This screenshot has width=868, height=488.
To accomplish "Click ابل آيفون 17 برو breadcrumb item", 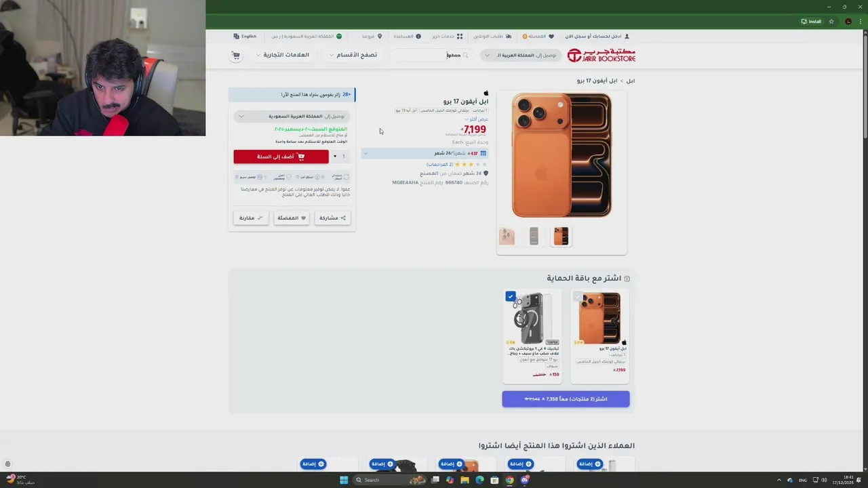I will coord(597,81).
